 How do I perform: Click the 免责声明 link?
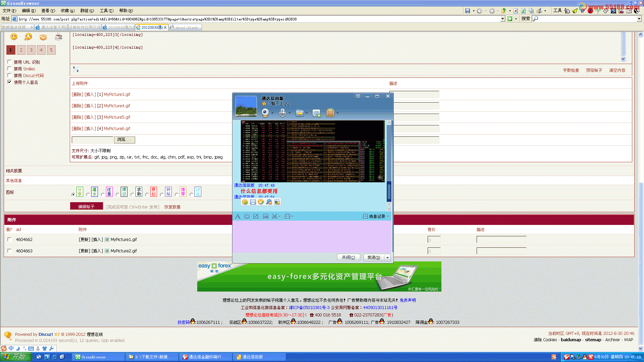408,300
